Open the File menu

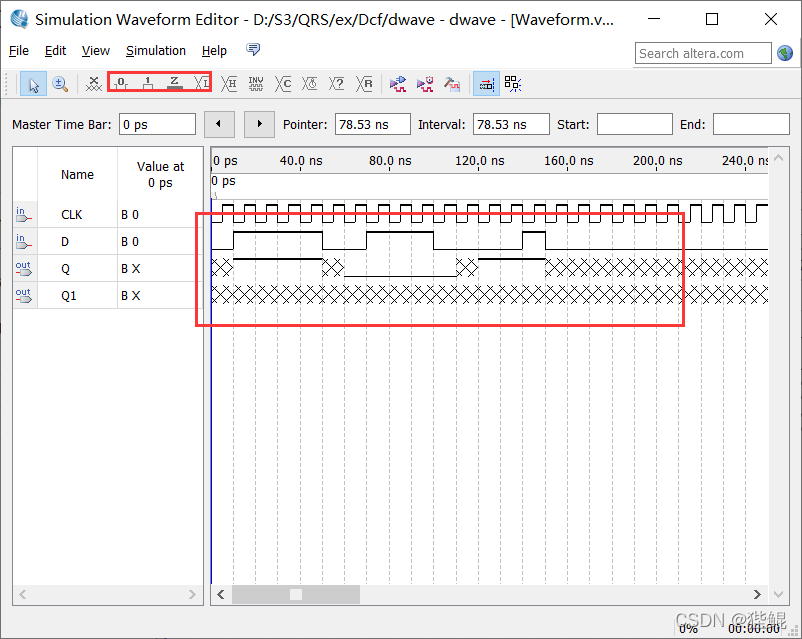[19, 51]
